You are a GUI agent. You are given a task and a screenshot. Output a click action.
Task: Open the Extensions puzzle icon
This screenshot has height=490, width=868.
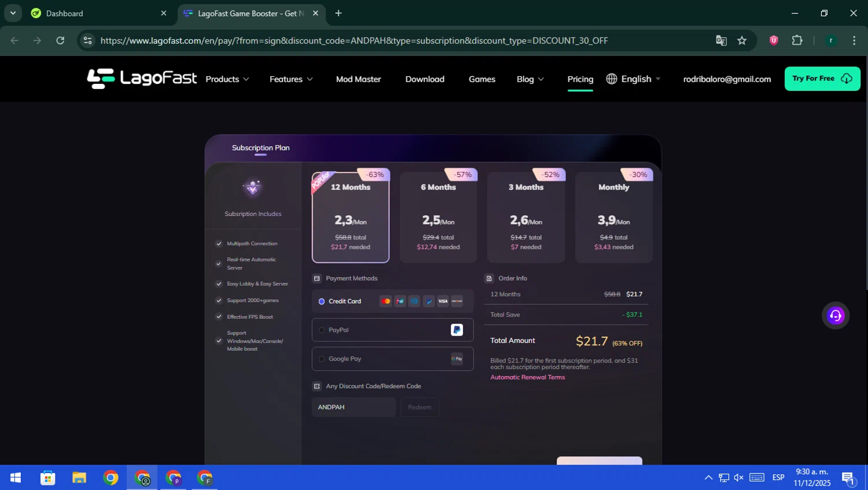tap(797, 40)
